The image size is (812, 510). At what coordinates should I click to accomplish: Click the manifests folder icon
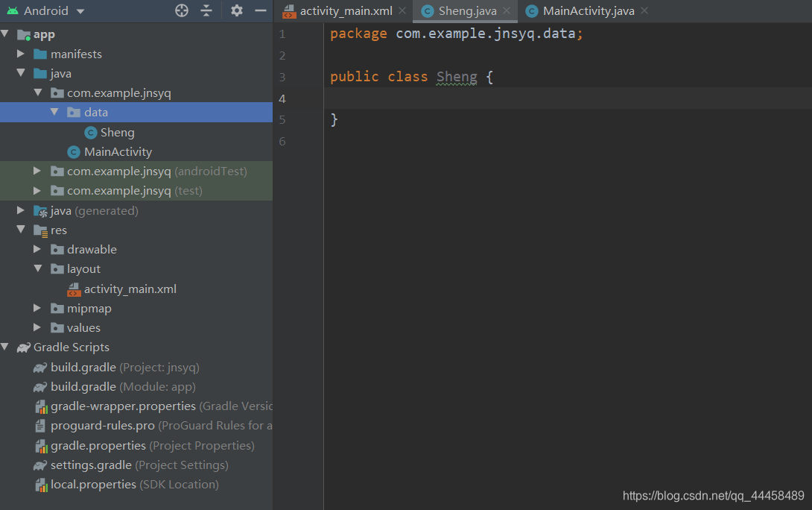click(40, 54)
